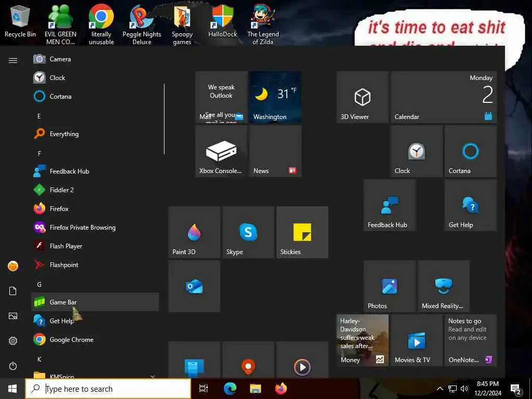Jump to letter G section header

[39, 284]
